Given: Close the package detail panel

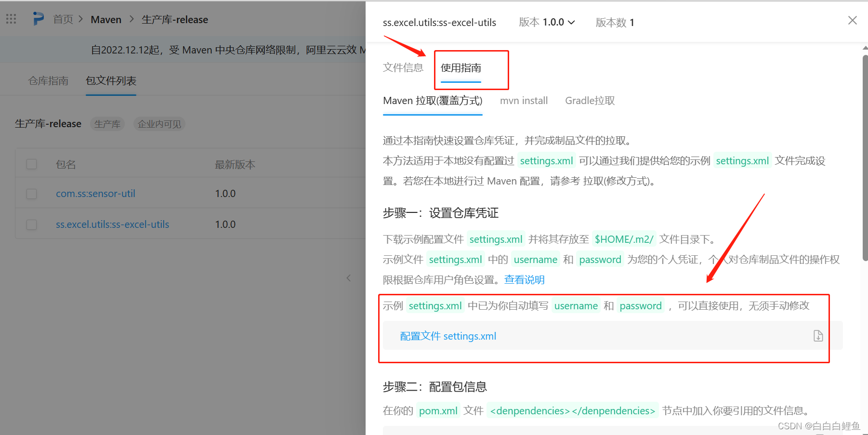Looking at the screenshot, I should click(852, 20).
